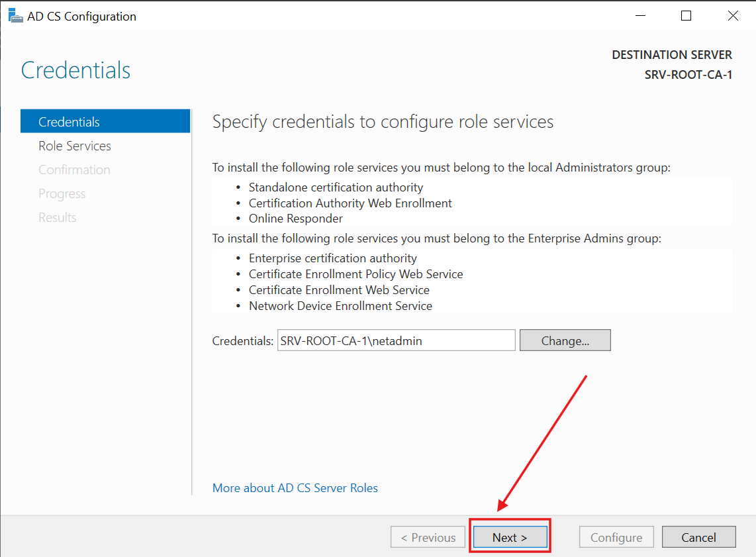Open the Change credentials dialog

coord(565,340)
